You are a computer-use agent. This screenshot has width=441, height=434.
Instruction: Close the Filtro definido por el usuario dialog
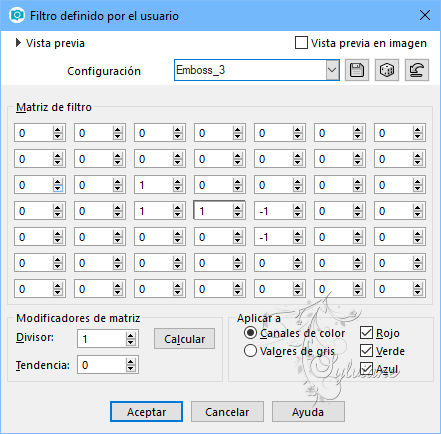425,15
